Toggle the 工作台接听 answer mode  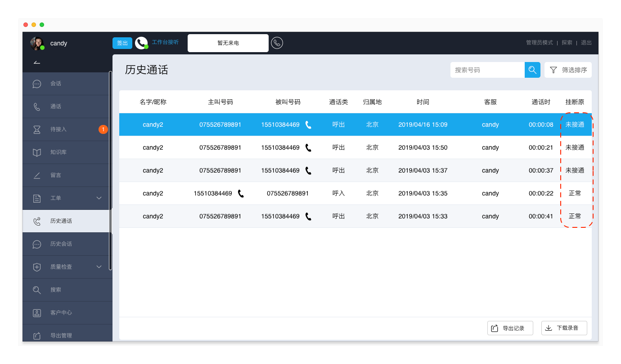point(165,42)
